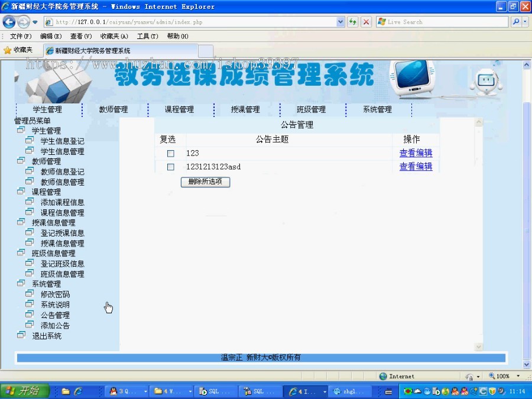Viewport: 532px width, 399px height.
Task: Click the search magnifier icon
Action: [516, 22]
